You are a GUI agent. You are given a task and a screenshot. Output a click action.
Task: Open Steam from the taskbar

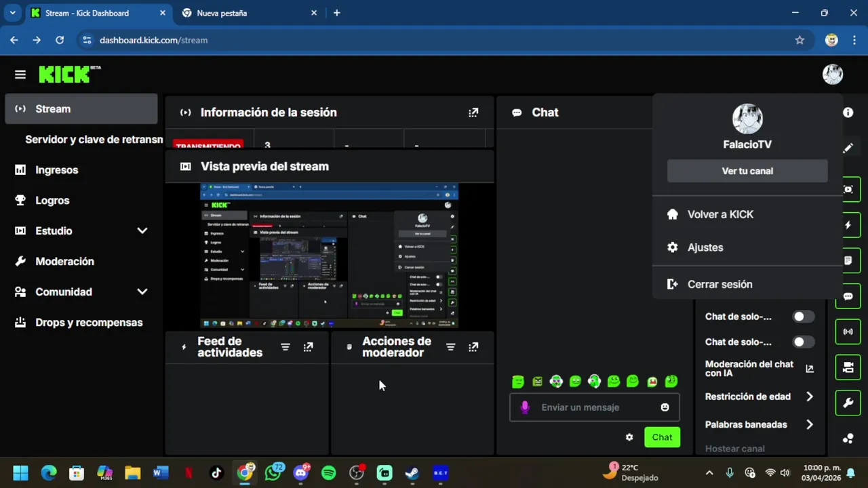(x=412, y=473)
